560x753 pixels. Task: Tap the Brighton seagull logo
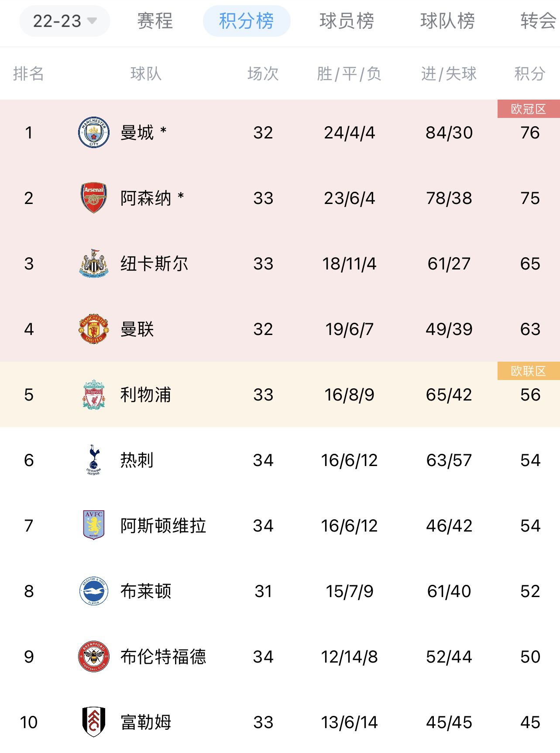(x=94, y=591)
